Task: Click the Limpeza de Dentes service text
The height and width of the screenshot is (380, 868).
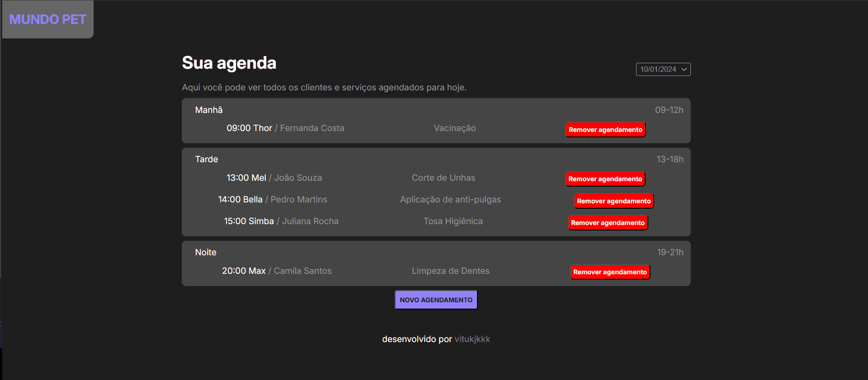Action: [x=451, y=271]
